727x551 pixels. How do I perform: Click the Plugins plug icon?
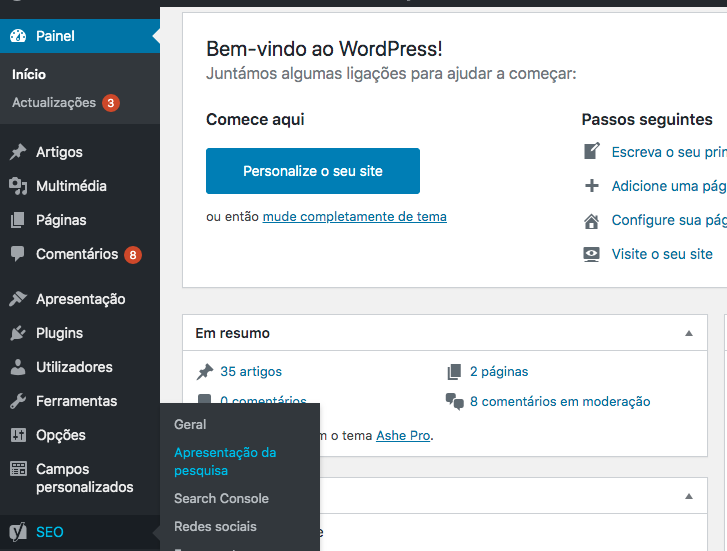[x=18, y=333]
